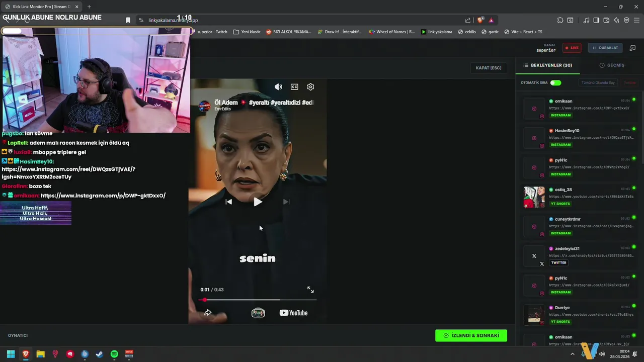Image resolution: width=644 pixels, height=362 pixels.
Task: Close the player with Kapat [ESC]
Action: click(x=489, y=68)
